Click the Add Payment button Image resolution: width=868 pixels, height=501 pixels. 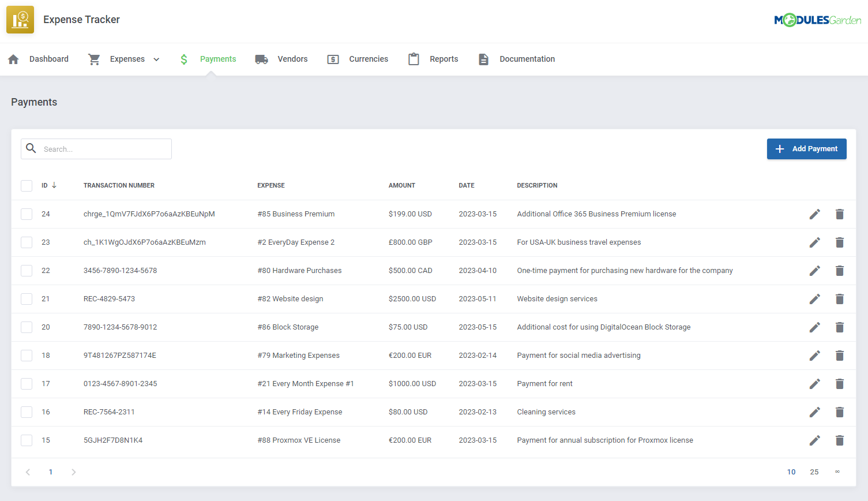pos(806,148)
